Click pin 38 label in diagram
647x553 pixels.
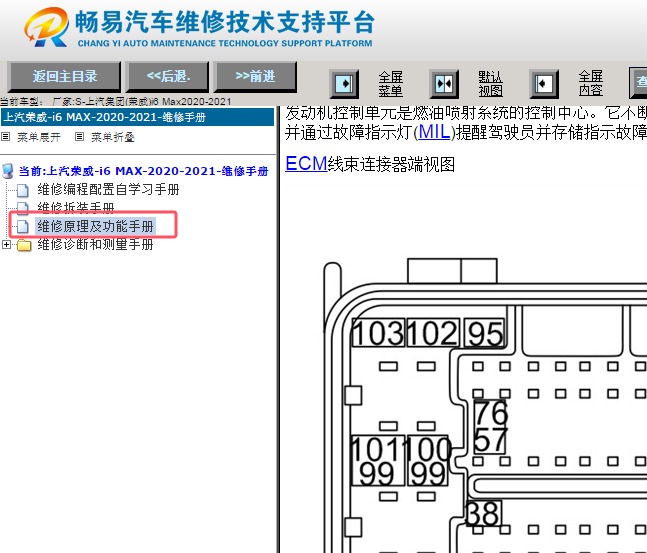click(484, 514)
